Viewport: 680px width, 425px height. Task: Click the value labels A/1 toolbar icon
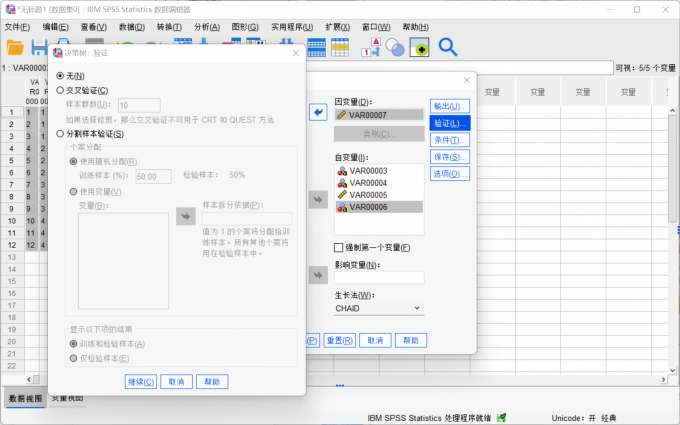(371, 47)
